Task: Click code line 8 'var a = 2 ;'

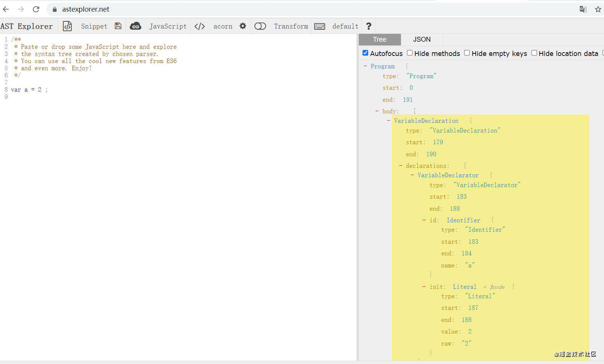Action: 29,89
